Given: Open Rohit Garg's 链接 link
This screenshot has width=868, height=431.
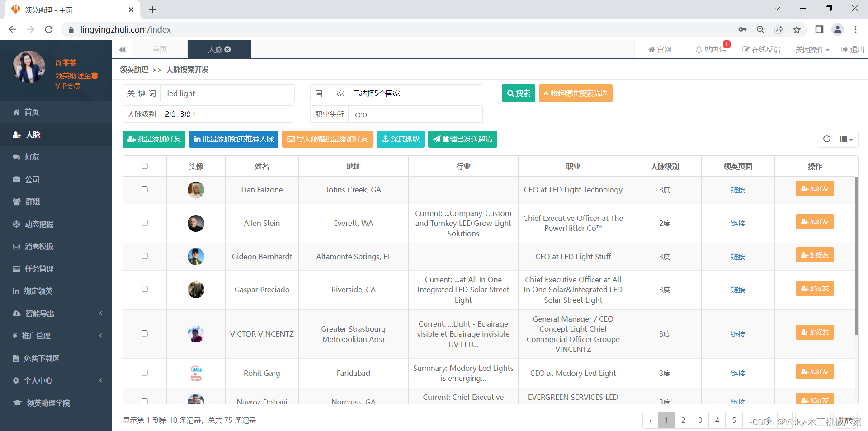Looking at the screenshot, I should pos(738,373).
